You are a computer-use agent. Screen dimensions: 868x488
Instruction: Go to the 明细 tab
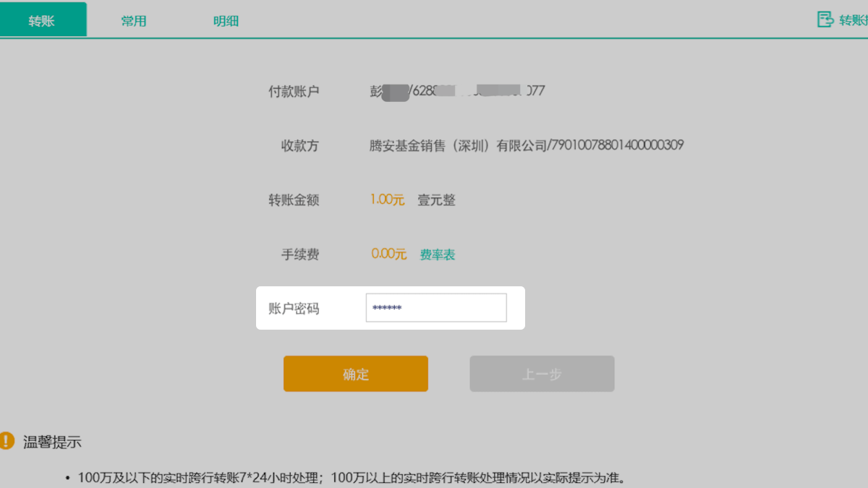coord(226,21)
